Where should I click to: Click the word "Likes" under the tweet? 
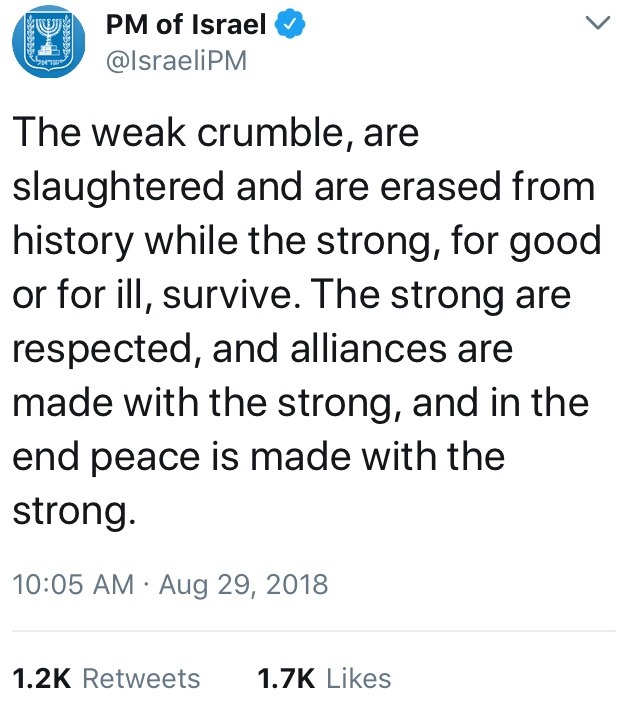(358, 679)
